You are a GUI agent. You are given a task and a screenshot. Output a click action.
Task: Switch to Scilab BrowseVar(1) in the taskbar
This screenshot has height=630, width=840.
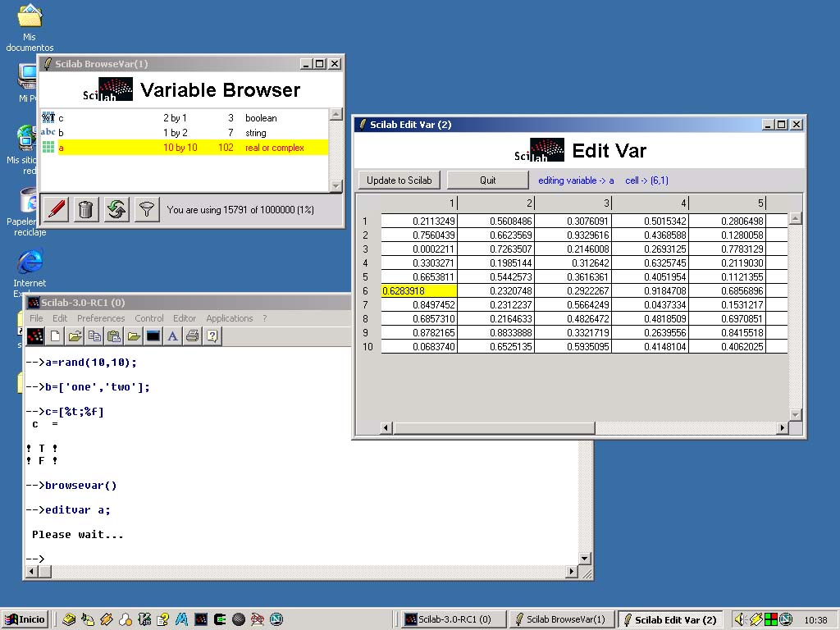coord(562,619)
